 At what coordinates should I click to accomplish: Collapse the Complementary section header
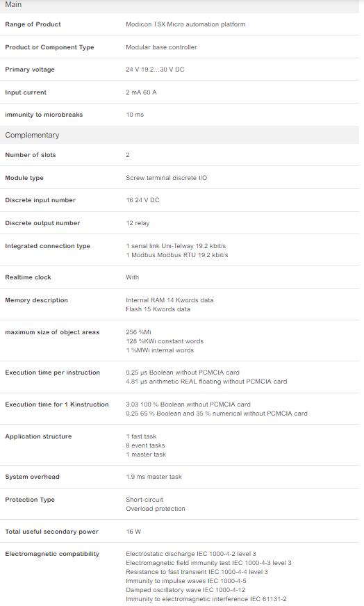pos(179,135)
